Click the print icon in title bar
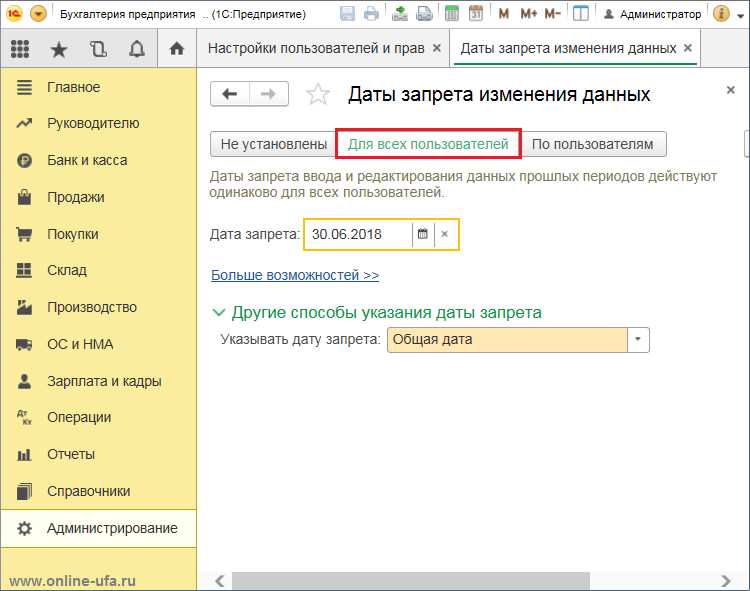Image resolution: width=750 pixels, height=591 pixels. (371, 13)
